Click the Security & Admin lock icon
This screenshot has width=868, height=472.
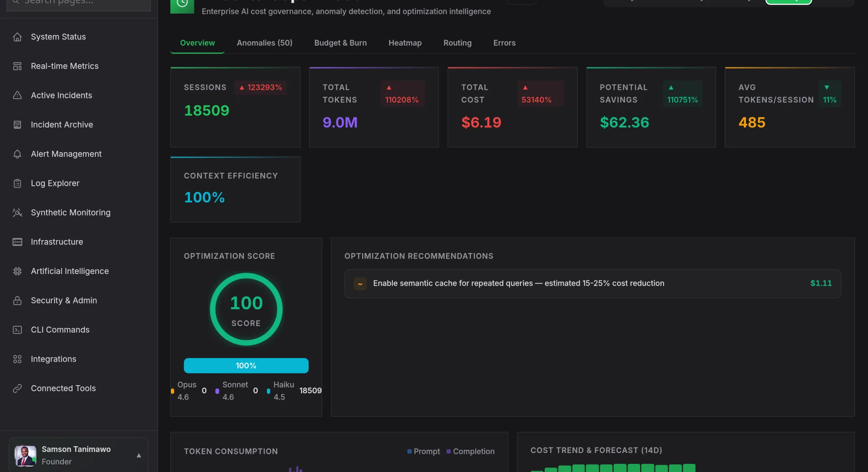coord(17,301)
